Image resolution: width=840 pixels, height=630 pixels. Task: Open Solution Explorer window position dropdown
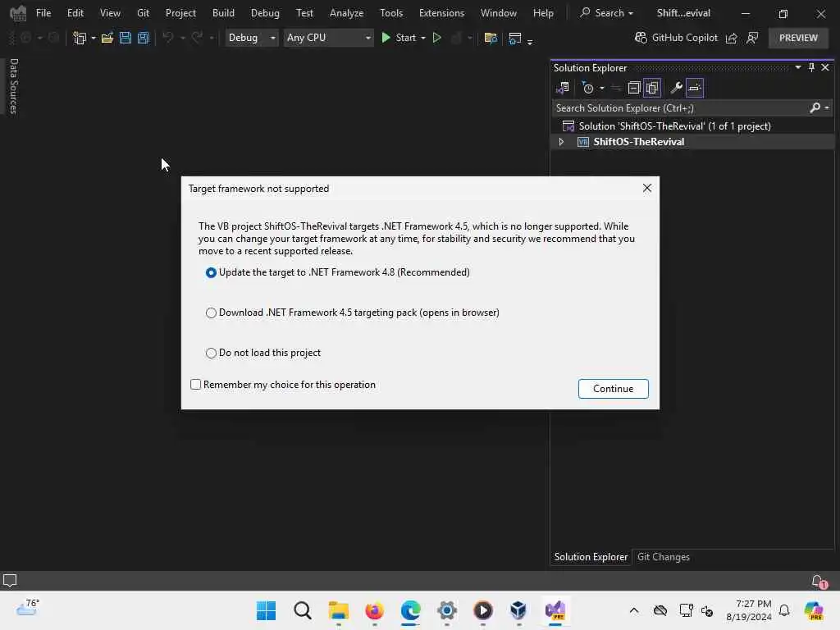pyautogui.click(x=797, y=67)
